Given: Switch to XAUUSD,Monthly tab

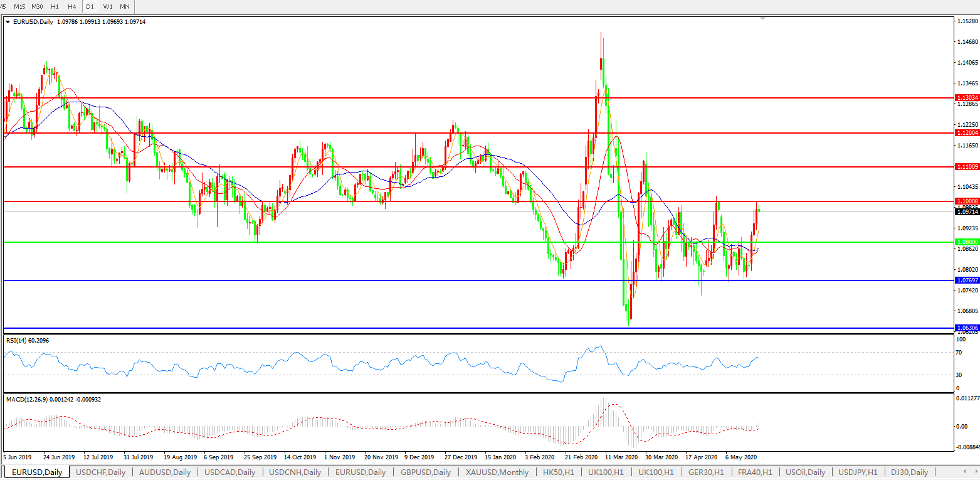Looking at the screenshot, I should 497,472.
